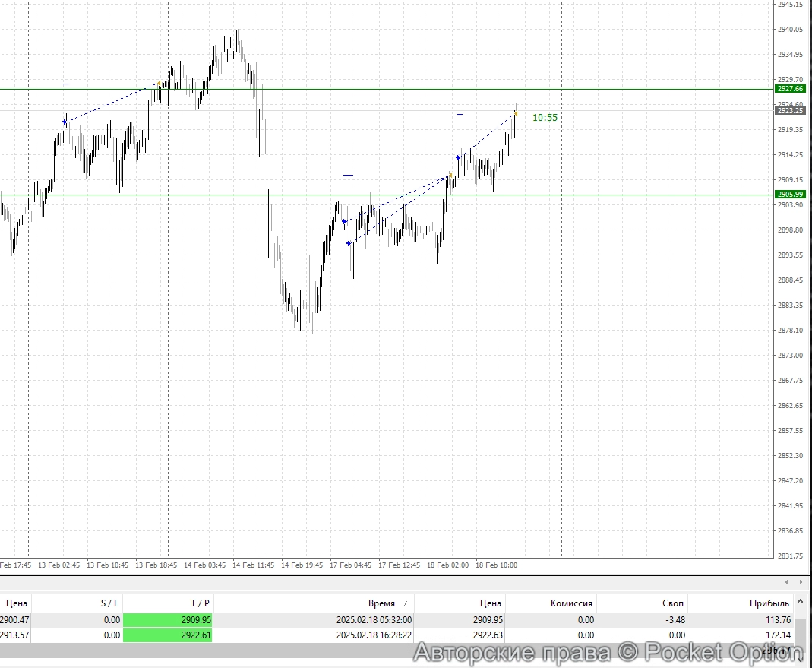Open sorting on the Прибыль column header
The height and width of the screenshot is (668, 812).
tap(770, 603)
